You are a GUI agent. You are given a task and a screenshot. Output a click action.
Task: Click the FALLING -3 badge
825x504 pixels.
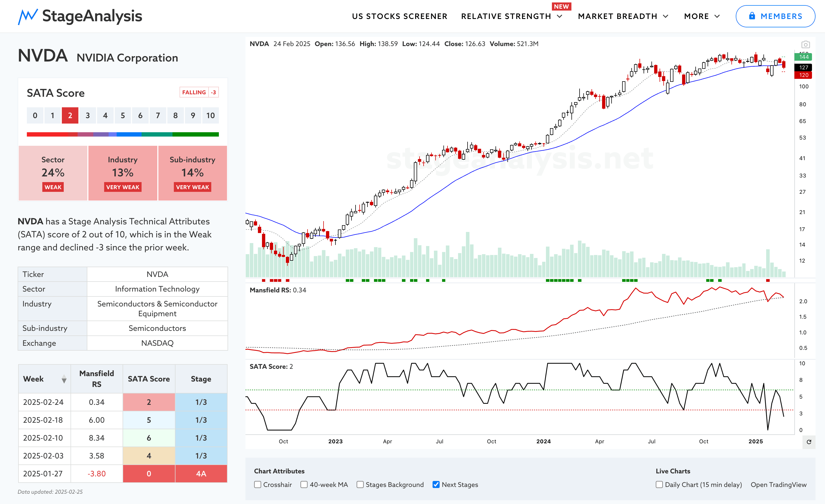coord(199,92)
